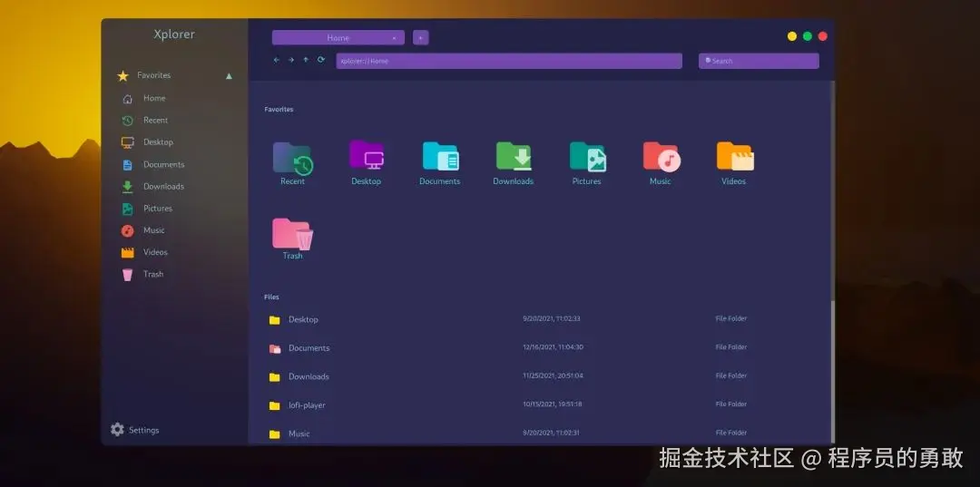Click the Pictures label in sidebar

(x=158, y=208)
